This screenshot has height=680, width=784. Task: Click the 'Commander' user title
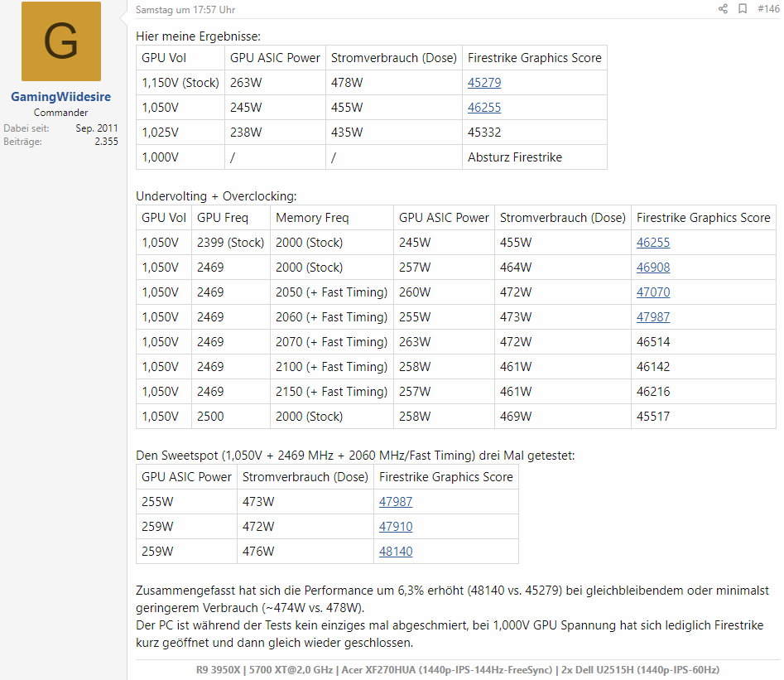61,113
